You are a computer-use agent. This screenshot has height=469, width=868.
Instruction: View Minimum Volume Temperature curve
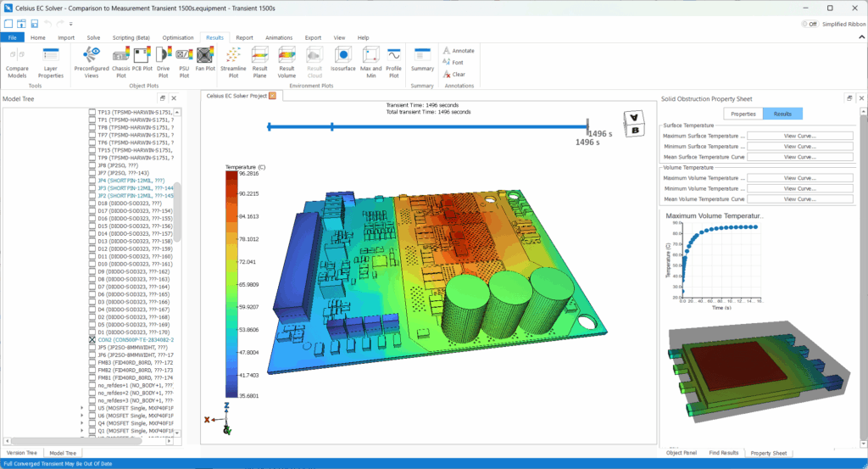click(800, 188)
